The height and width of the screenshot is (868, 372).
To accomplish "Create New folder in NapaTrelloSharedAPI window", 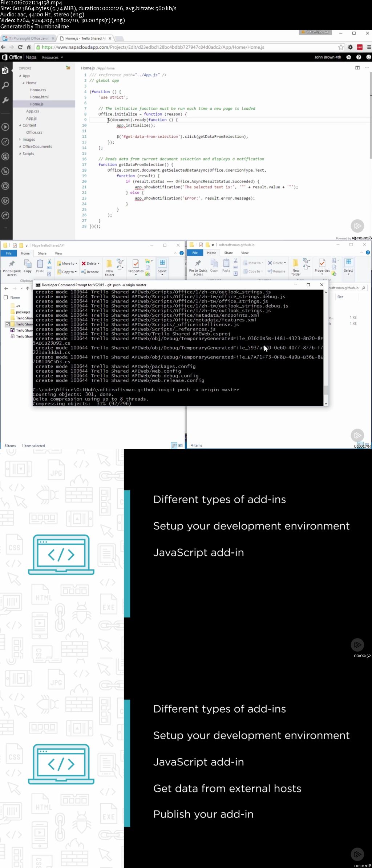I will (x=110, y=268).
